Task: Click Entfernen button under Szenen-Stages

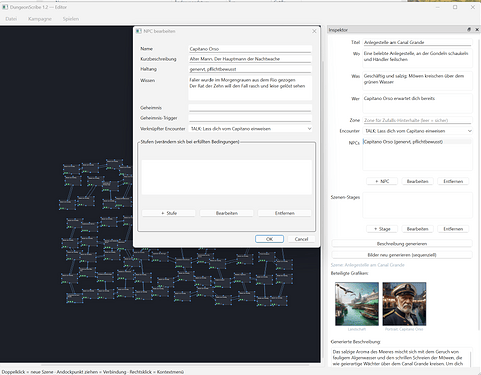Action: (x=453, y=229)
